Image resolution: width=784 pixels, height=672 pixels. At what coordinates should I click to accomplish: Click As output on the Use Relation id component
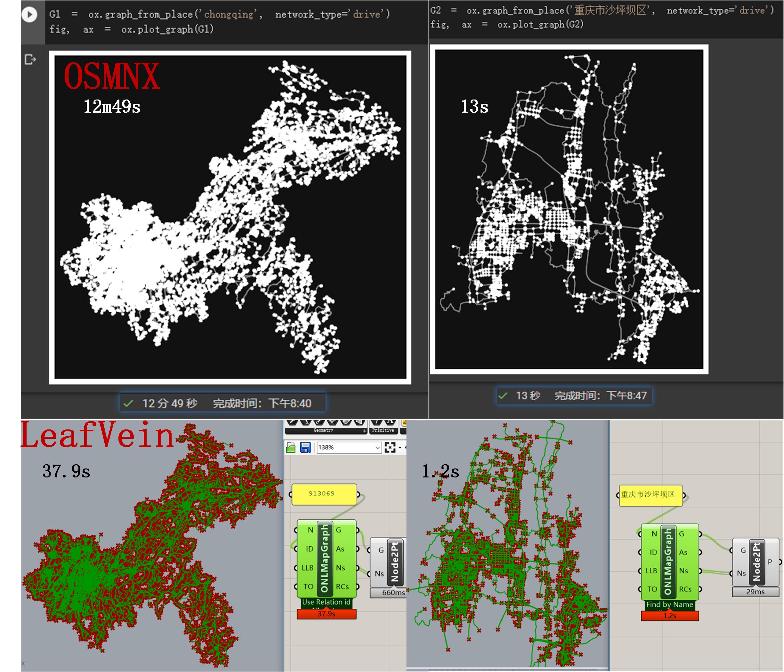tap(340, 549)
